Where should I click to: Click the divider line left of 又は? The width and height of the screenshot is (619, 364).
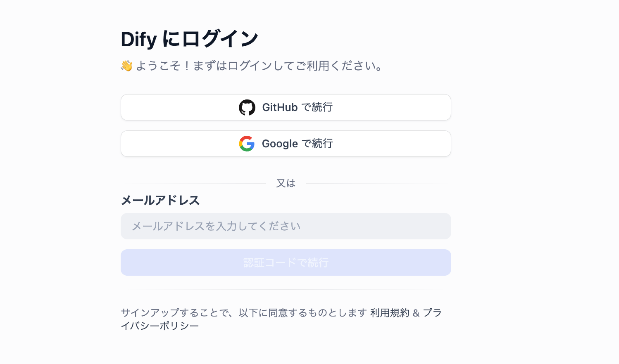198,183
